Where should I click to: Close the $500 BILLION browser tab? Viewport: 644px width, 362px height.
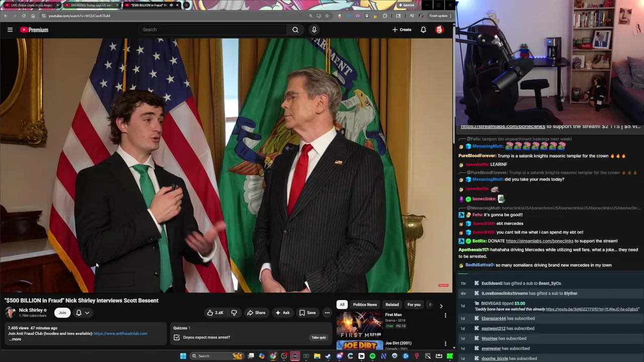click(177, 5)
